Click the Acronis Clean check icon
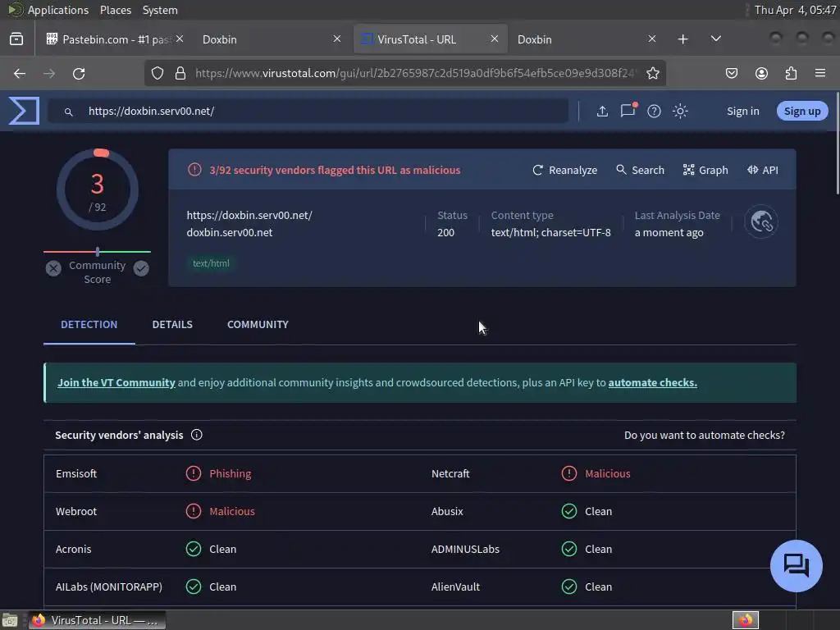 [x=194, y=549]
